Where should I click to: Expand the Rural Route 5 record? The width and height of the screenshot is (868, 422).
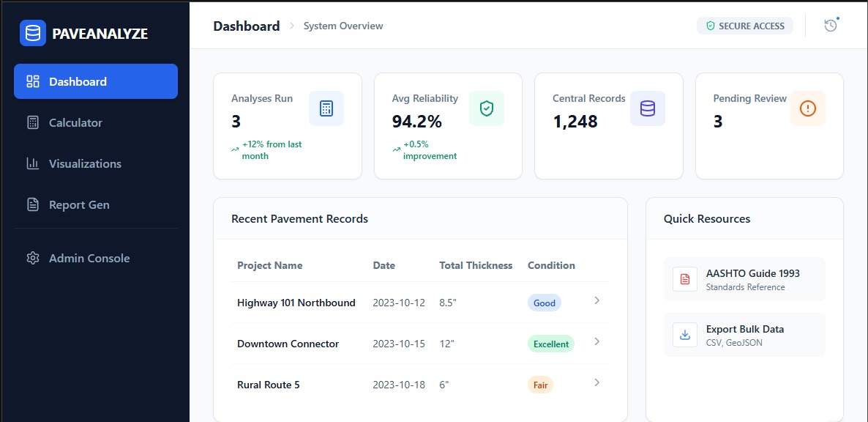click(x=596, y=382)
